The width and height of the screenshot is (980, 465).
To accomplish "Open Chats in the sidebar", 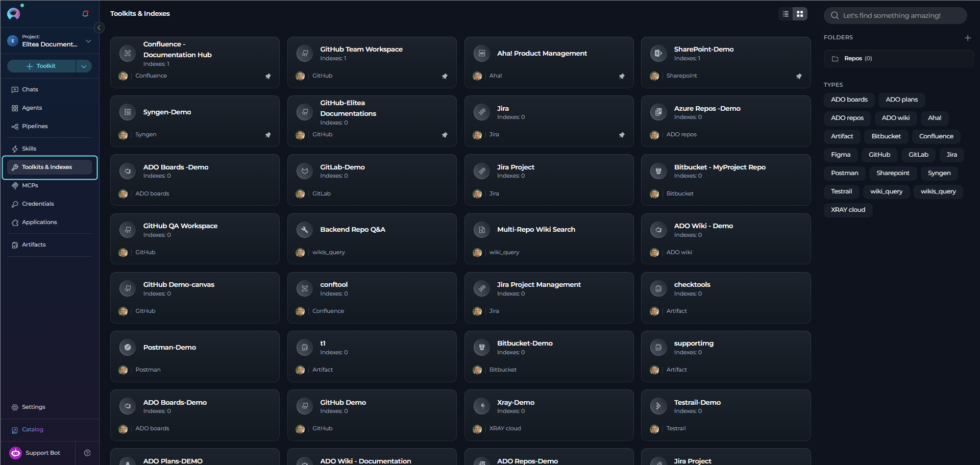I will tap(50, 89).
